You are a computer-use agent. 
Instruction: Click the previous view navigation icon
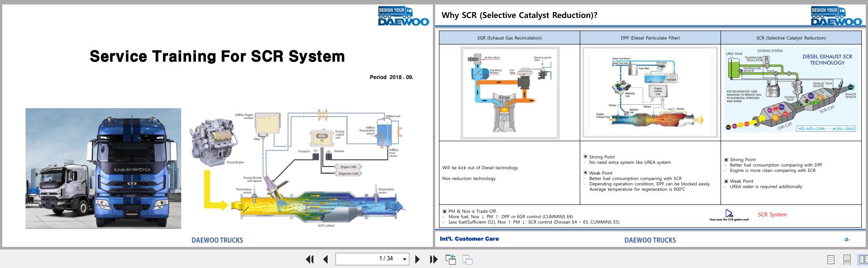[451, 259]
